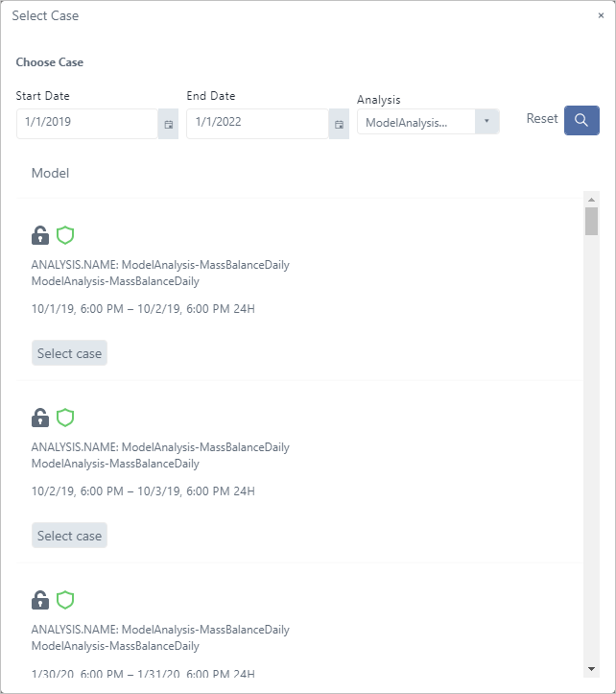Viewport: 616px width, 694px height.
Task: Expand the Analysis dropdown arrow
Action: pos(486,122)
